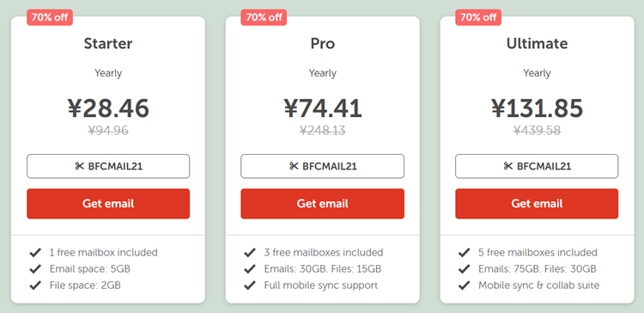Click checkmark beside Full mobile sync support
This screenshot has width=644, height=313.
250,285
